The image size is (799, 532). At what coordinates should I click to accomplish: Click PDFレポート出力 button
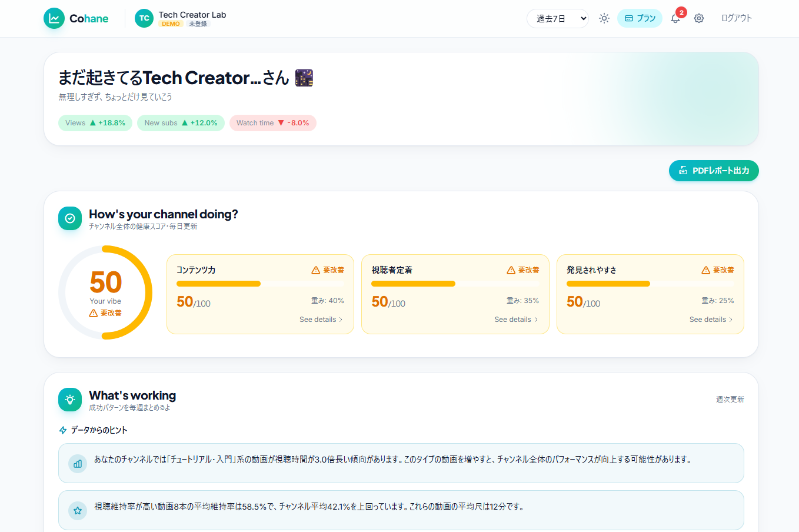[x=714, y=171]
